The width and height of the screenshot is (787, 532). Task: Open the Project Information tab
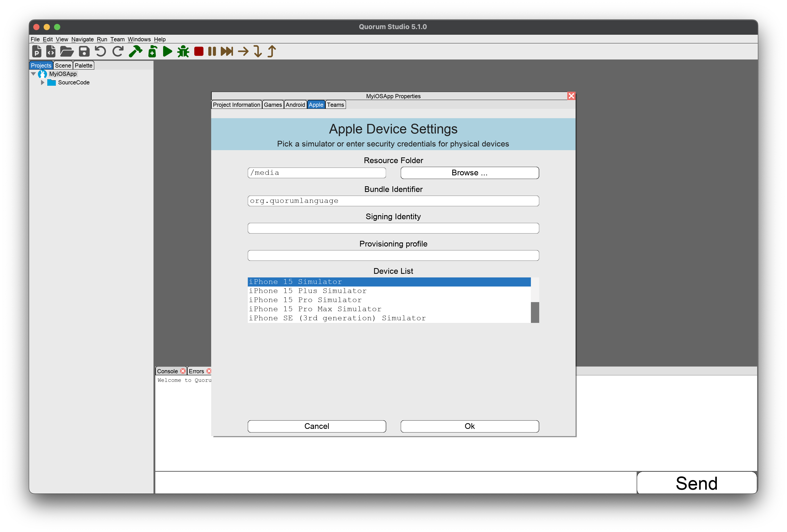tap(236, 105)
